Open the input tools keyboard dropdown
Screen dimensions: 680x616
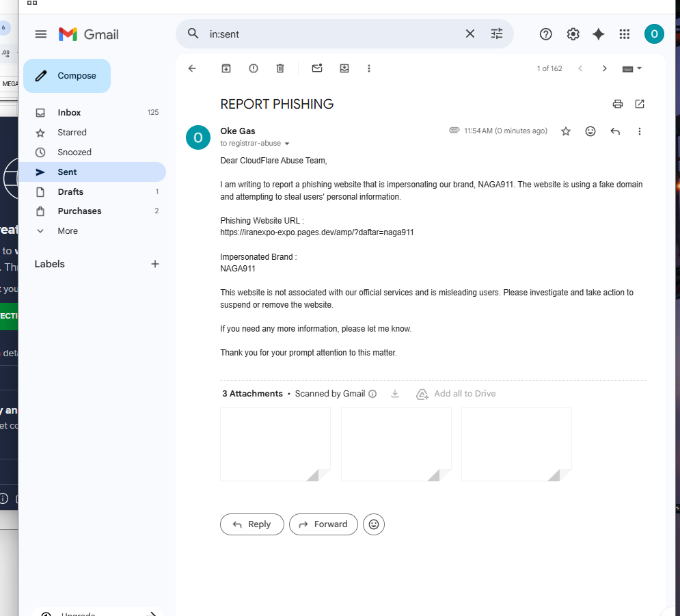[x=632, y=68]
